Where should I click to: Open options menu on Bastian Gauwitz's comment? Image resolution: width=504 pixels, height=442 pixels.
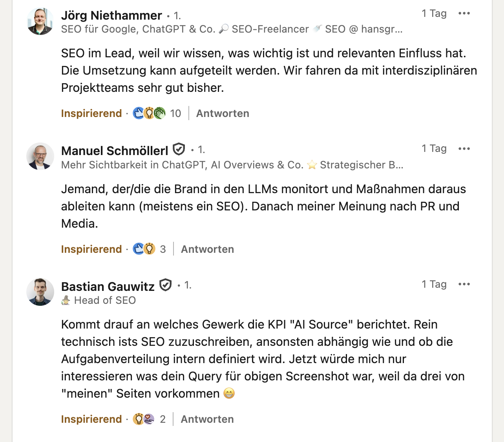(464, 284)
